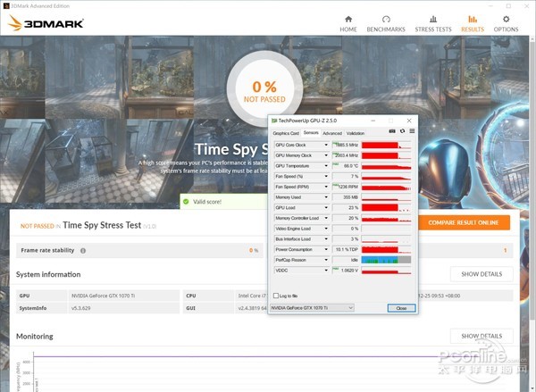Click GPU-Z refresh icon

401,132
